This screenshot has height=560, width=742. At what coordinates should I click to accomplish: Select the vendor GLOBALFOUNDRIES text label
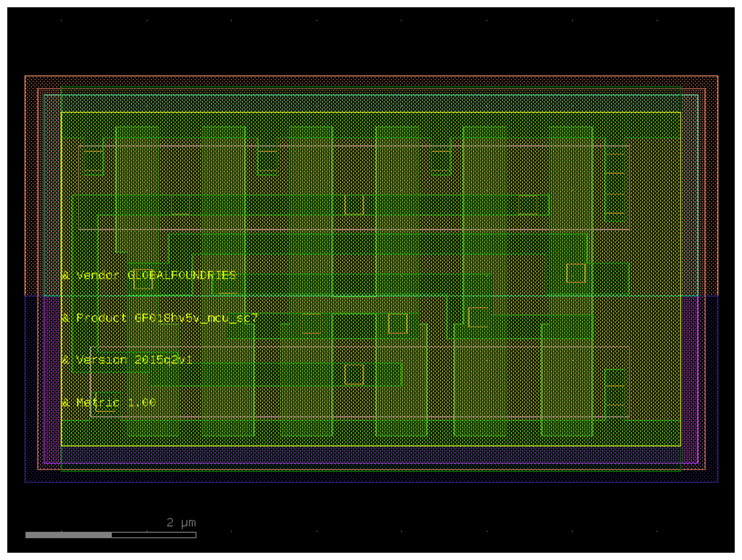coord(149,275)
